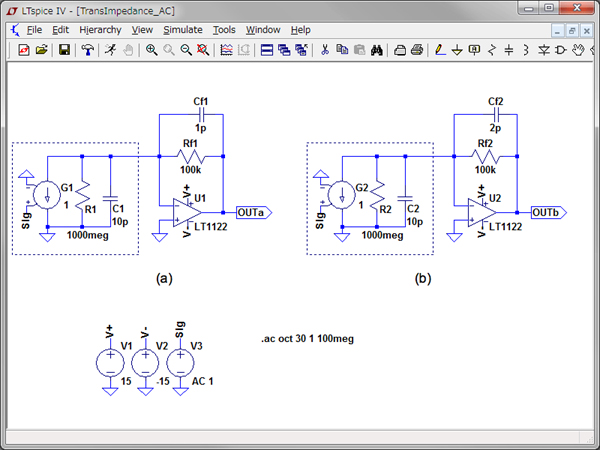Screen dimensions: 600x450
Task: Place a ground symbol from the toolbar
Action: [457, 49]
